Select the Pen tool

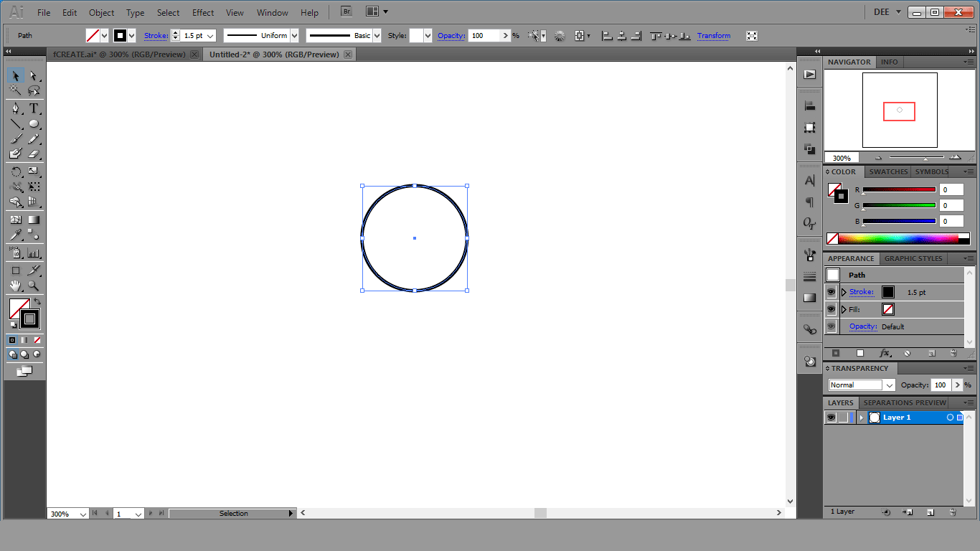(x=16, y=108)
